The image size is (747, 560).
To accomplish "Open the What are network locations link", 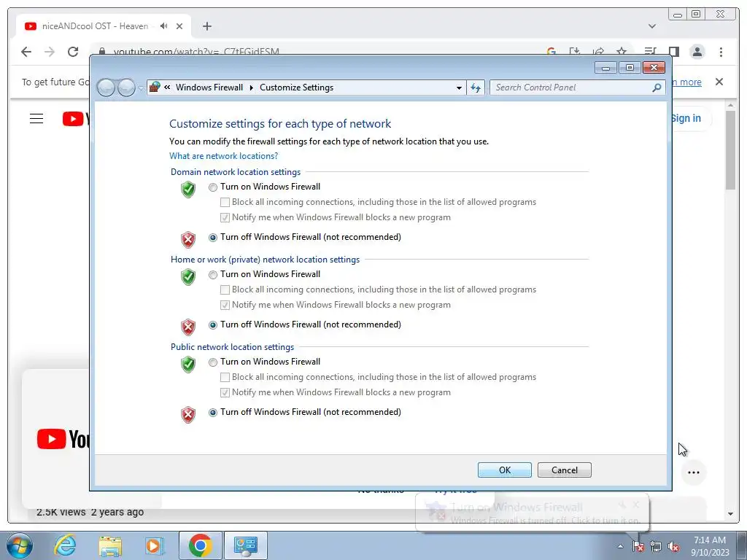I will pyautogui.click(x=223, y=156).
